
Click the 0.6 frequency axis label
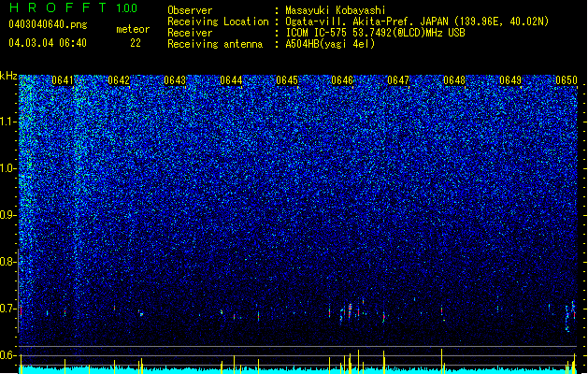click(x=8, y=355)
